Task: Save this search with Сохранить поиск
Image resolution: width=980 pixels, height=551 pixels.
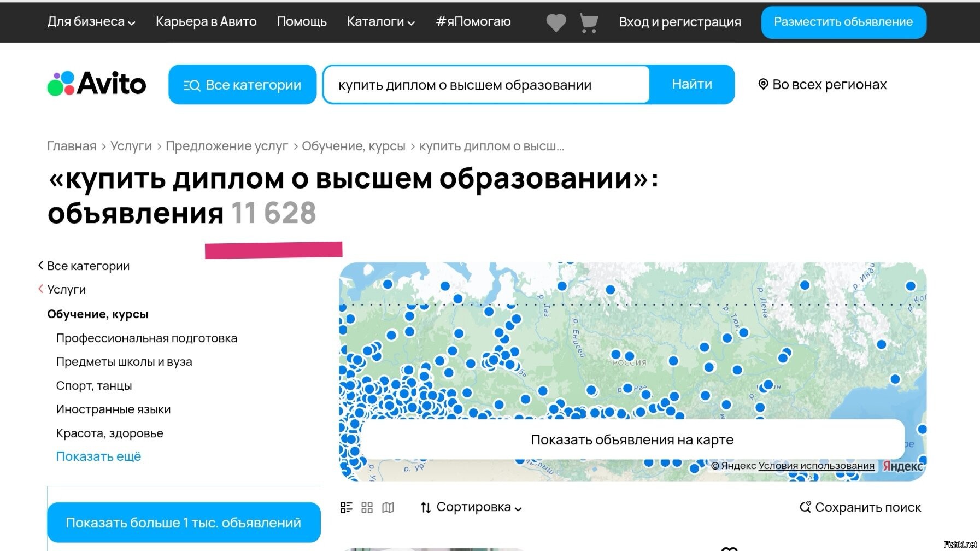Action: pos(860,507)
